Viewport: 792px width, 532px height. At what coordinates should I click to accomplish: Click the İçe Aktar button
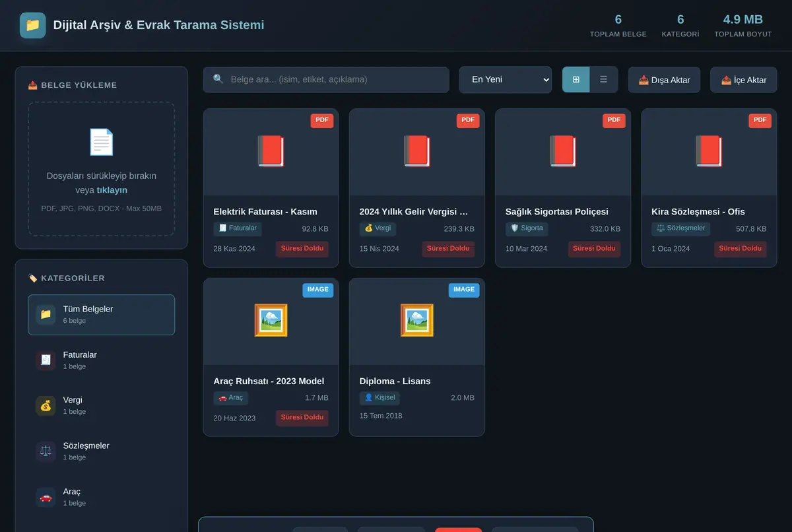[744, 80]
